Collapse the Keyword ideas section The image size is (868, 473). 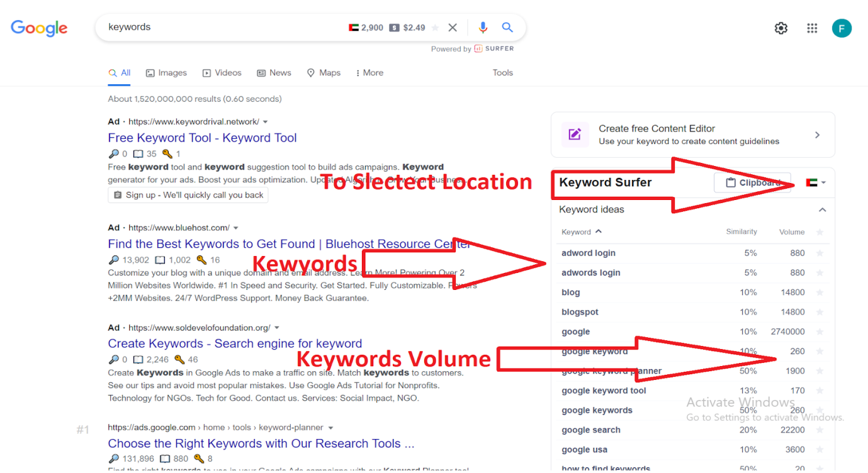pyautogui.click(x=822, y=209)
